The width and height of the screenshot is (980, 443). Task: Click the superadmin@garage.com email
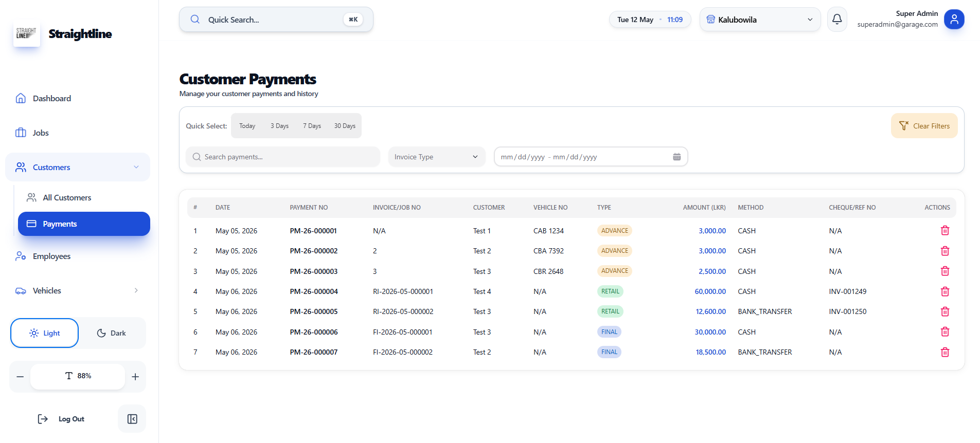(x=897, y=24)
